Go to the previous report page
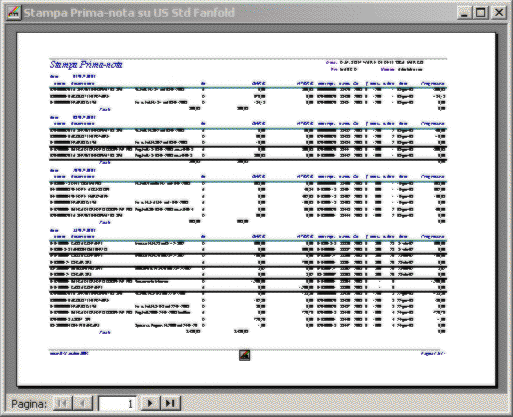This screenshot has height=417, width=513. pyautogui.click(x=82, y=404)
